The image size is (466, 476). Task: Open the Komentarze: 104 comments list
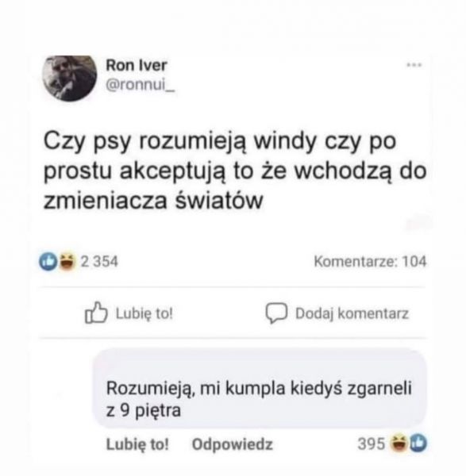click(370, 261)
